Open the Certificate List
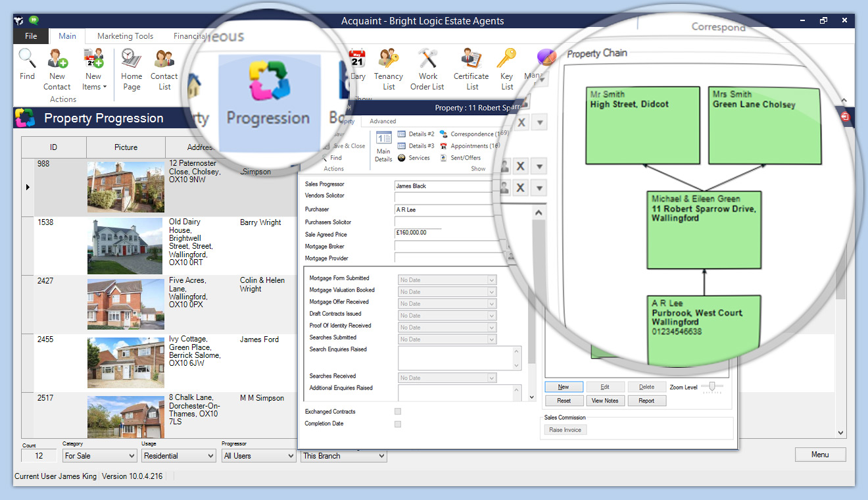The height and width of the screenshot is (500, 868). coord(471,69)
